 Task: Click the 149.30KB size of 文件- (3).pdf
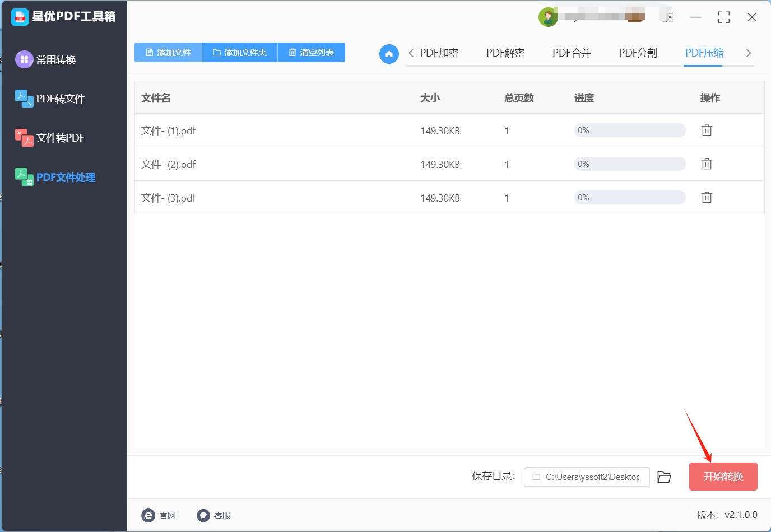click(x=440, y=198)
